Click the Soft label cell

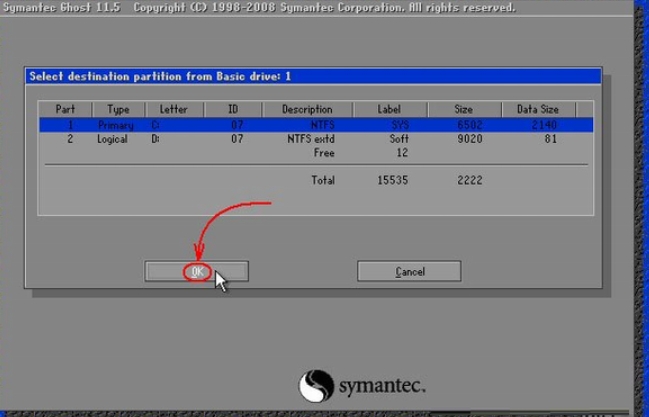(x=399, y=139)
